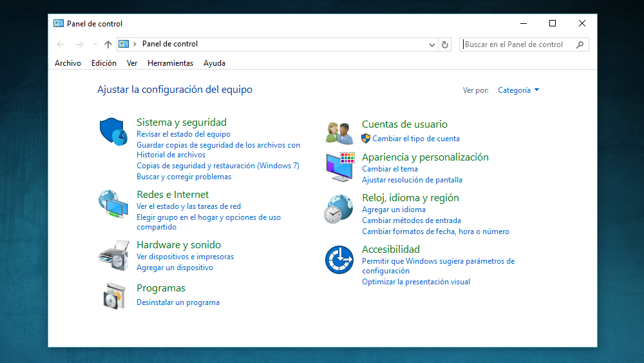Screen dimensions: 644x363
Task: Open Programas category heading
Action: click(x=161, y=288)
